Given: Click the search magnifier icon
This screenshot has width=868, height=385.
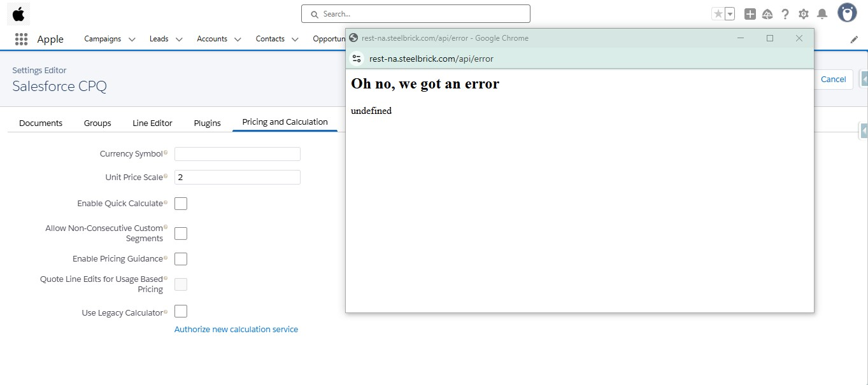Looking at the screenshot, I should [315, 14].
